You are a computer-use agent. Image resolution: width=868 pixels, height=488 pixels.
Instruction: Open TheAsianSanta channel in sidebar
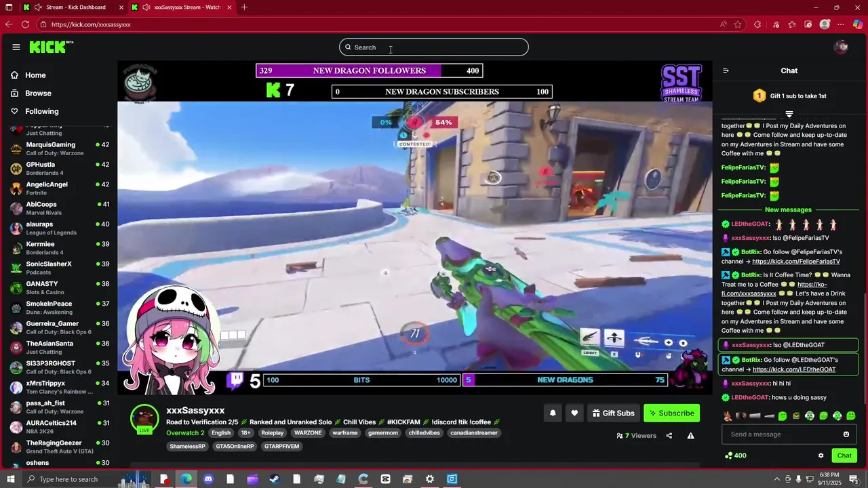[60, 347]
